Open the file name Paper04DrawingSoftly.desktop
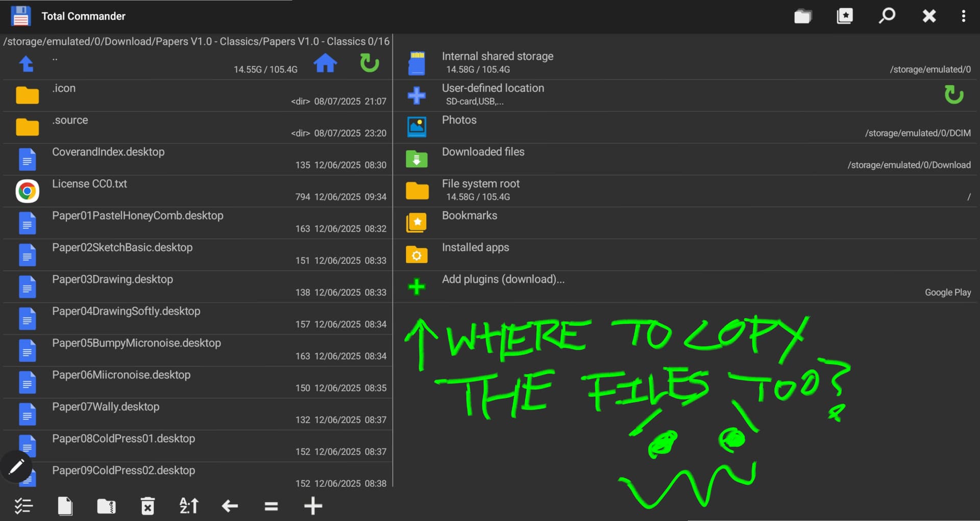 click(126, 312)
